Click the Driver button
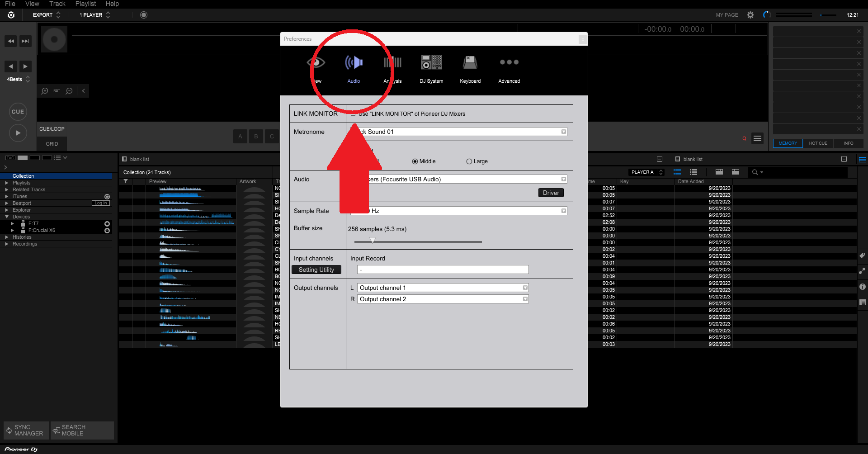 [551, 192]
